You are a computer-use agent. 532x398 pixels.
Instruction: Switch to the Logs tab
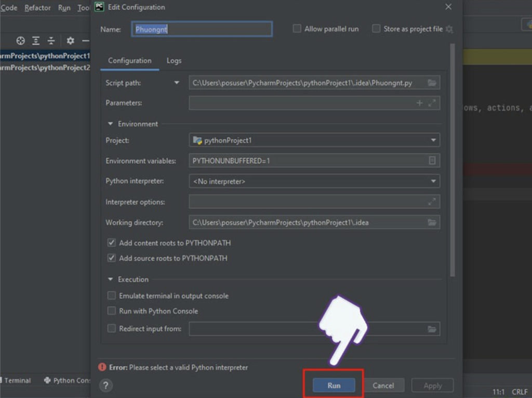[174, 61]
